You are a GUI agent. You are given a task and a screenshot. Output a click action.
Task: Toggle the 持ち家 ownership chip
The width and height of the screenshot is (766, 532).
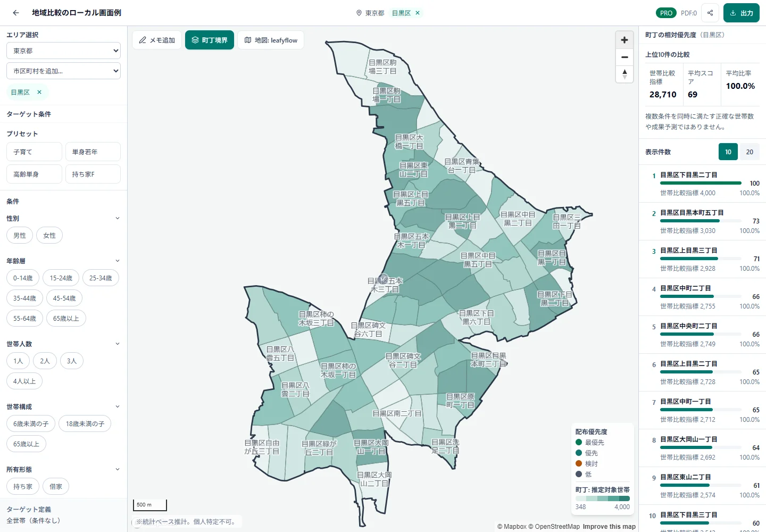23,486
